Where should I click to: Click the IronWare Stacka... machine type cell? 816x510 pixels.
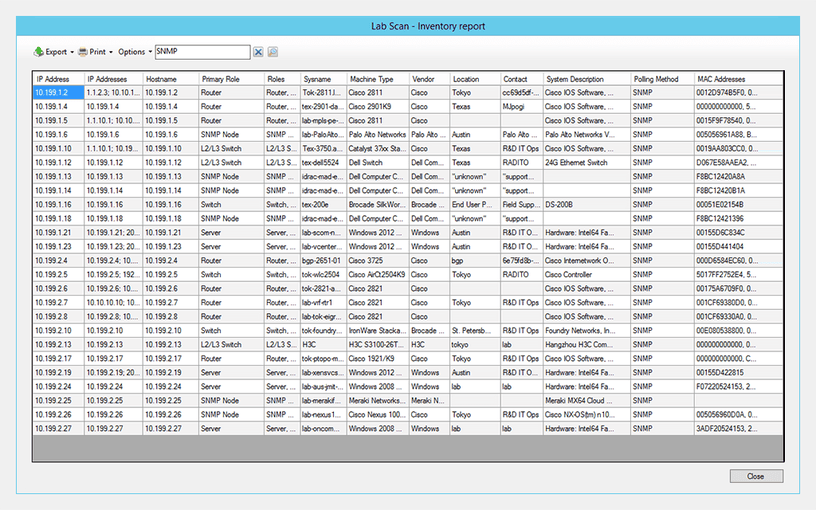[378, 331]
